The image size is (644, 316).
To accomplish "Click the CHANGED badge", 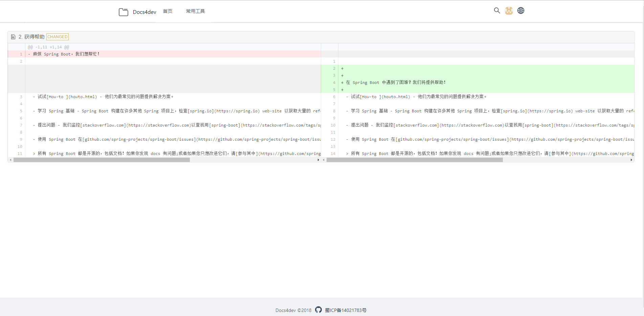I will (57, 37).
